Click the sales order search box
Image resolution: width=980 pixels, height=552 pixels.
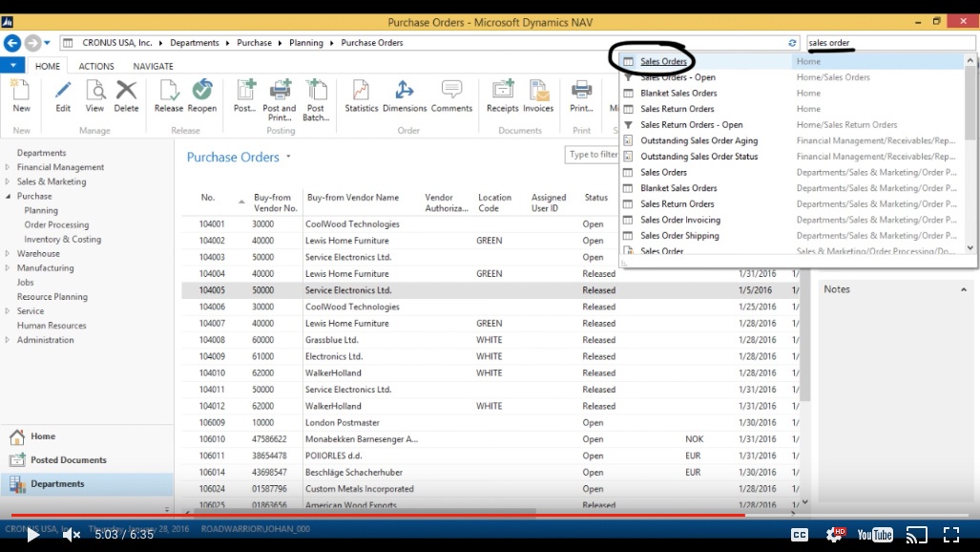(x=890, y=43)
